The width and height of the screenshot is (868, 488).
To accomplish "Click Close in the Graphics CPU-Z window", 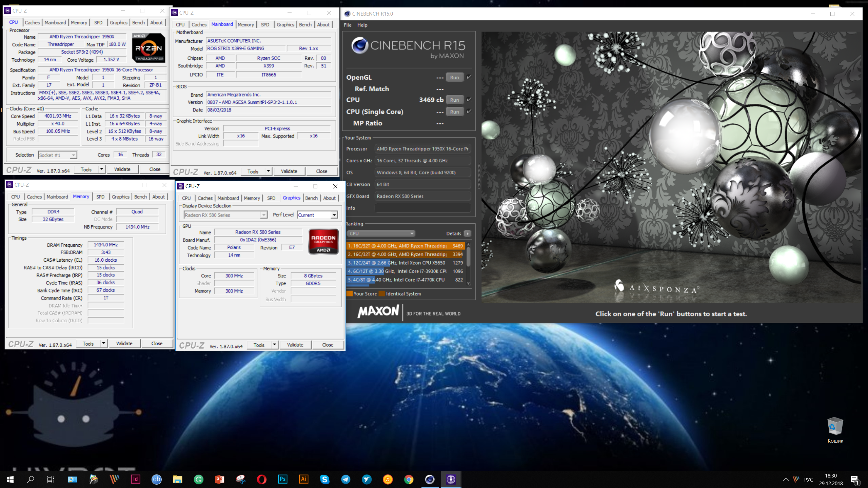I will [x=328, y=345].
